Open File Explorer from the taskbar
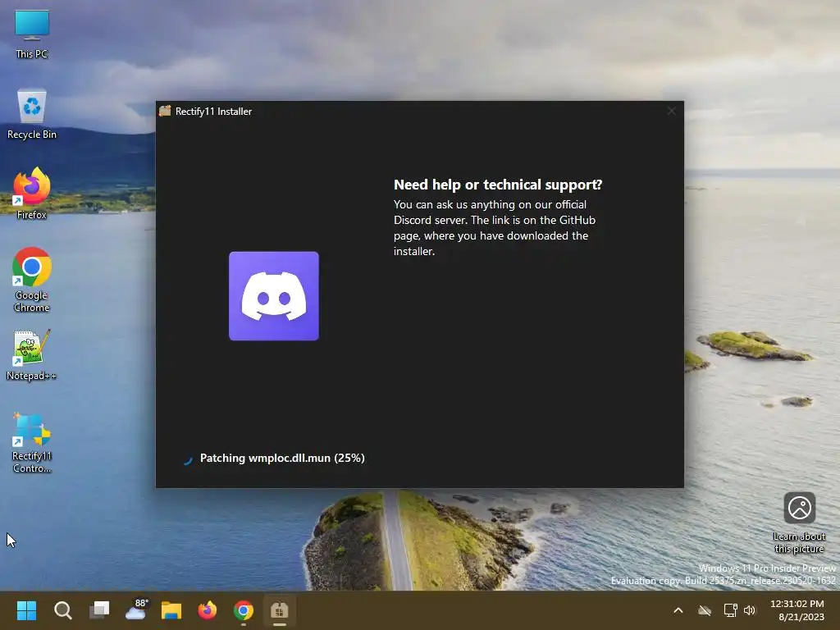 tap(171, 610)
